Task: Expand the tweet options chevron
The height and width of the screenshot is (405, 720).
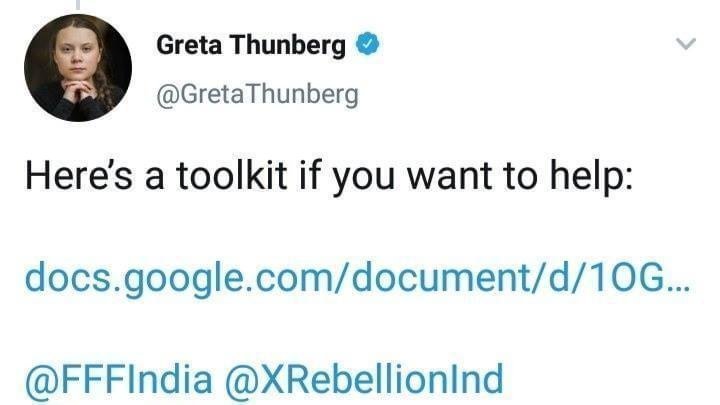Action: point(685,44)
